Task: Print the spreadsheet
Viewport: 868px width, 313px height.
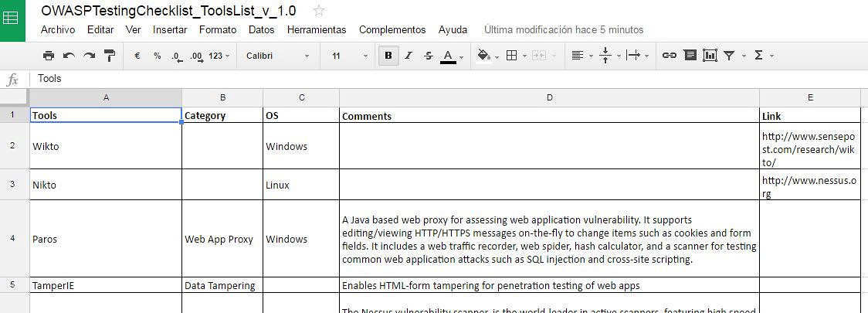Action: [49, 56]
